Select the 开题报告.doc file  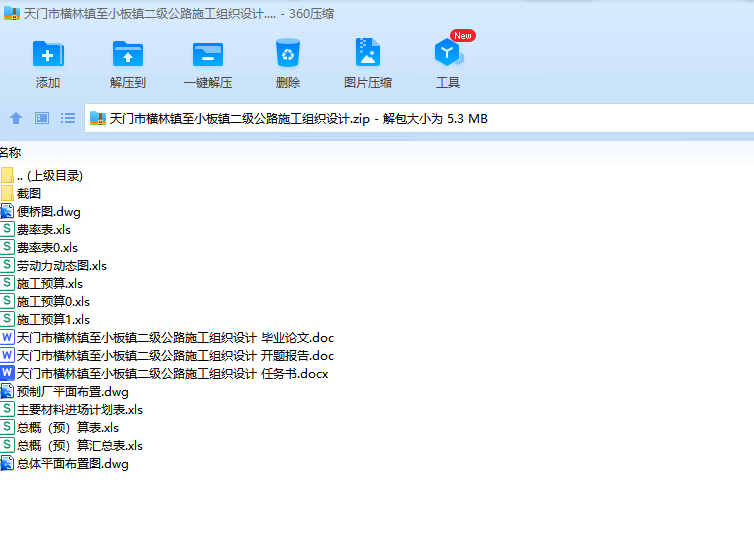pos(167,356)
